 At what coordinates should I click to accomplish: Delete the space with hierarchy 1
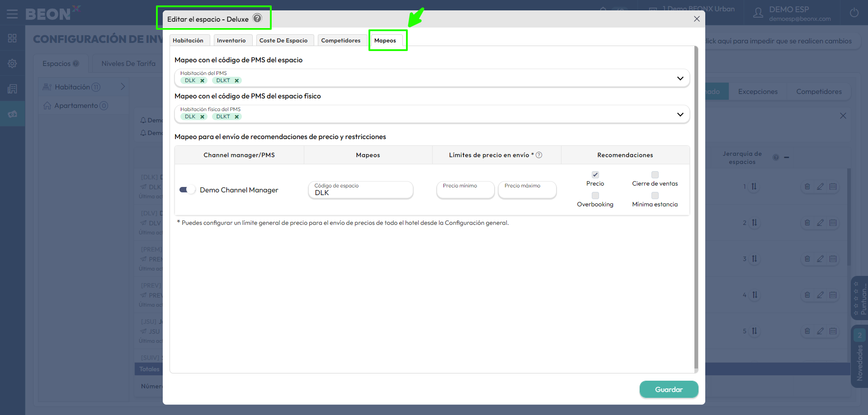[807, 187]
